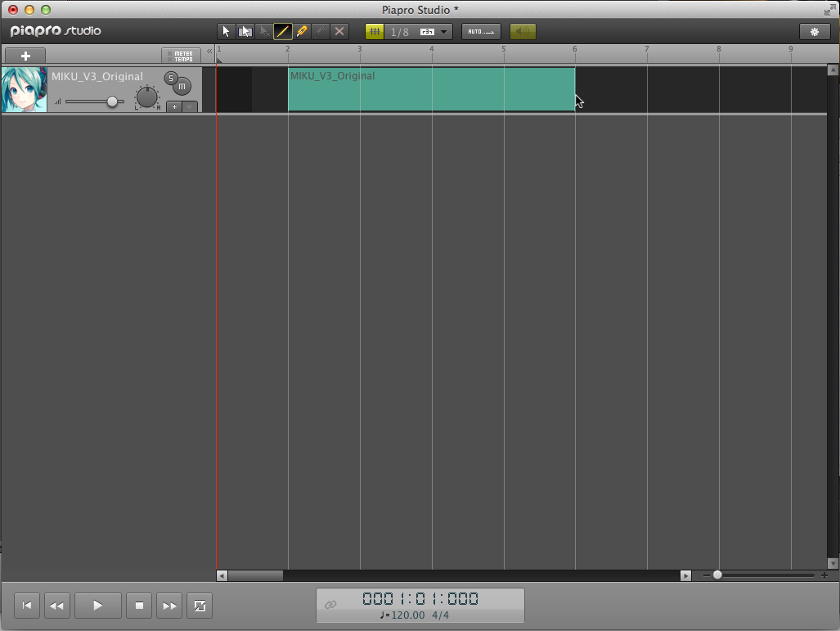Toggle the speaker audition button

tap(523, 32)
